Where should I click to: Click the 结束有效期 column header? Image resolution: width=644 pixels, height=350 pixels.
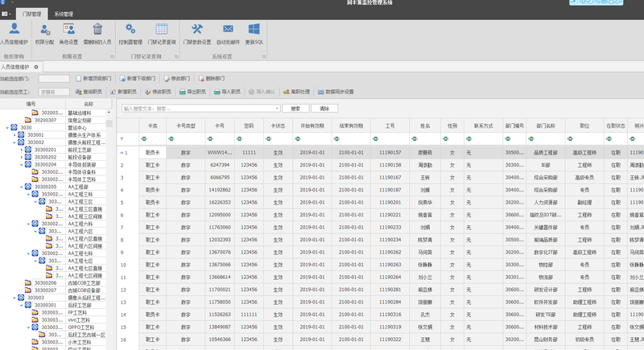[351, 126]
